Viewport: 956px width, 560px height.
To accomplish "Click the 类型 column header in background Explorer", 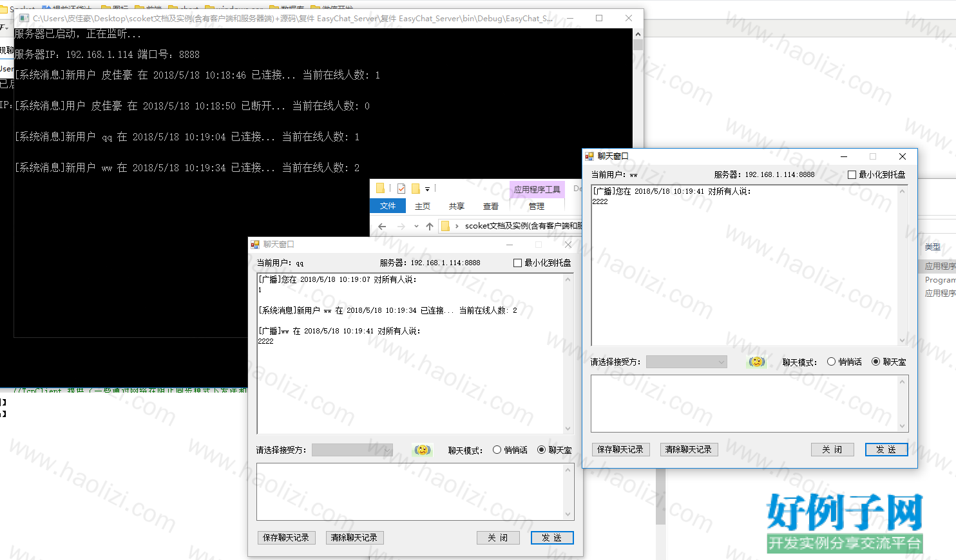I will (x=933, y=247).
